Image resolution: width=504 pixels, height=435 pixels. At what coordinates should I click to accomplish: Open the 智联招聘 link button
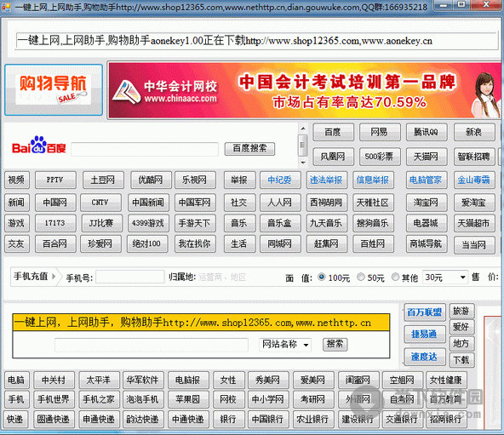(474, 157)
